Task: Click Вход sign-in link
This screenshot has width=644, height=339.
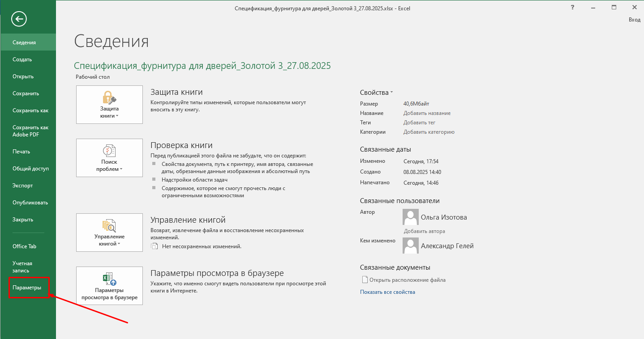Action: pos(634,20)
